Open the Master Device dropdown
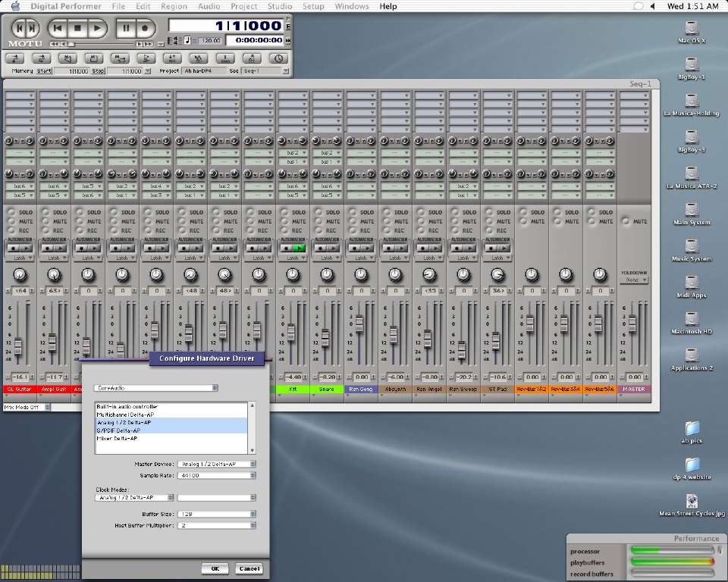Viewport: 728px width, 582px height. tap(217, 464)
